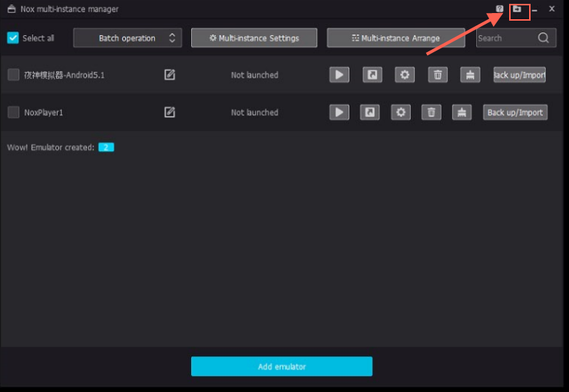
Task: Rename NoxPlayer1 using edit pencil icon
Action: (x=170, y=112)
